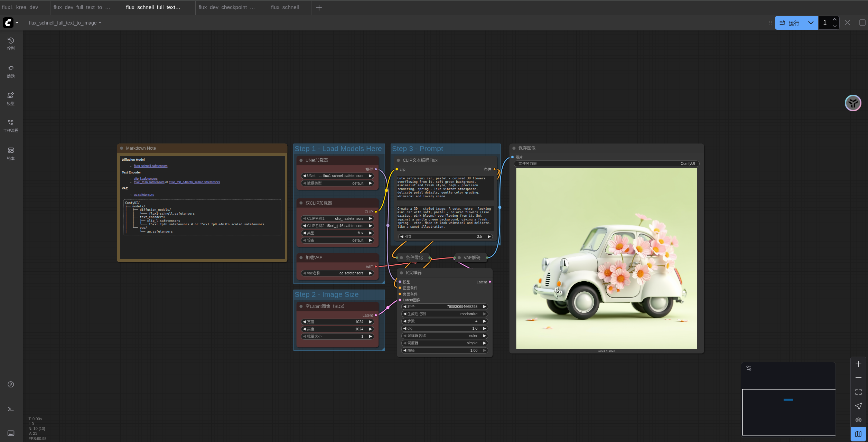The image size is (868, 442).
Task: Zoom in the canvas with plus icon
Action: pyautogui.click(x=858, y=364)
